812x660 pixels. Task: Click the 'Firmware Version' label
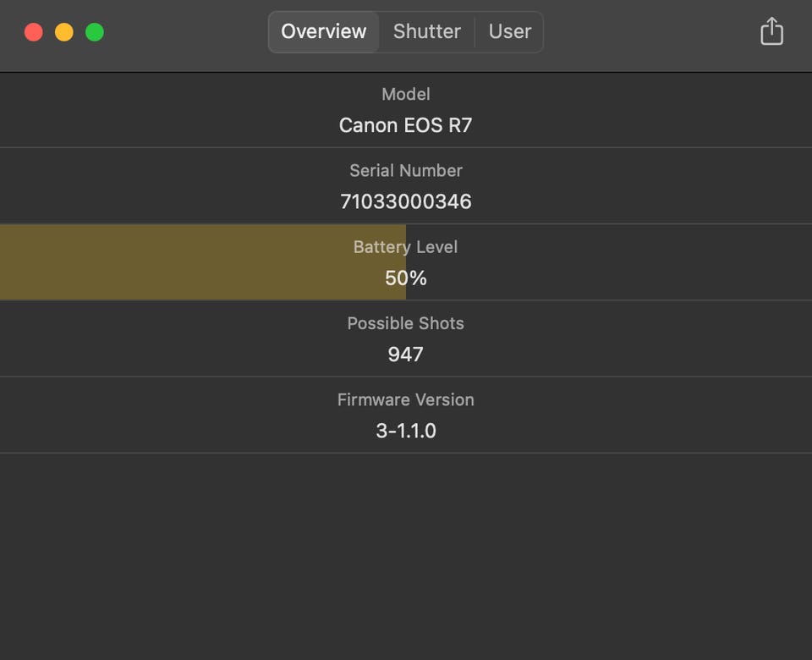[x=406, y=400]
